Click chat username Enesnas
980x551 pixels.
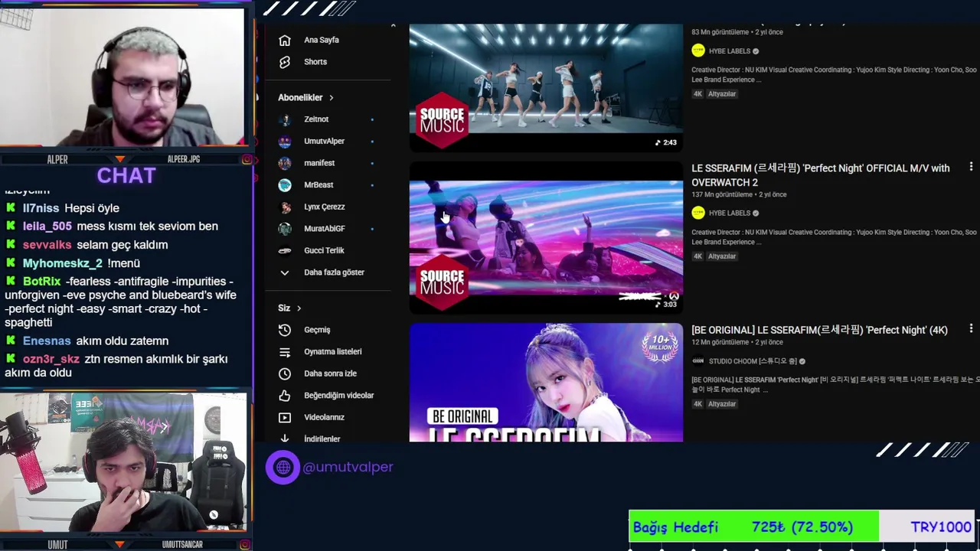(x=47, y=341)
